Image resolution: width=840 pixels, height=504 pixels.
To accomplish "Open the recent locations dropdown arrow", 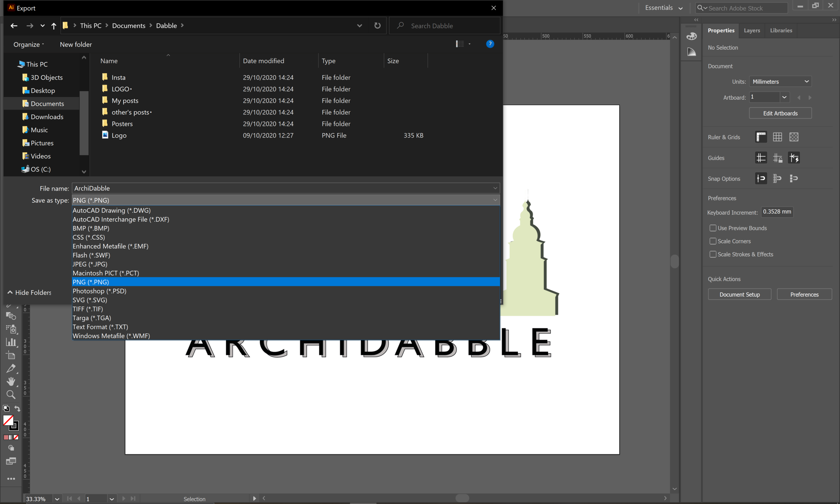I will click(x=42, y=26).
